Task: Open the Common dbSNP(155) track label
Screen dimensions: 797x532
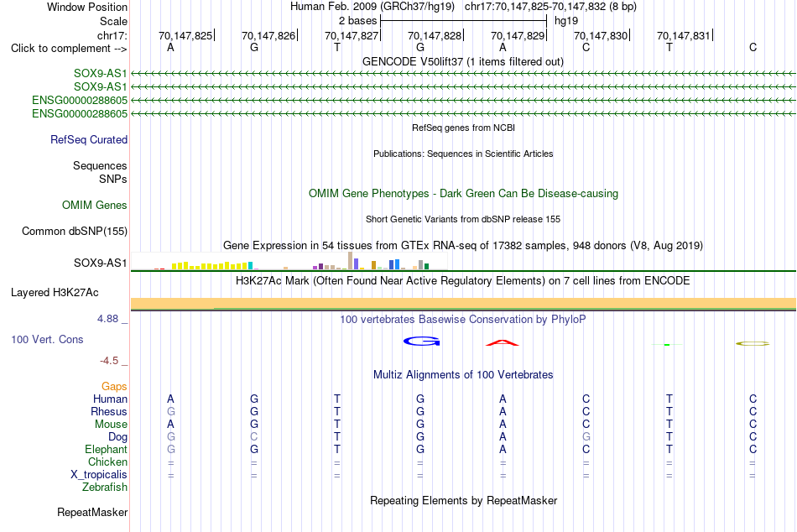Action: point(75,231)
